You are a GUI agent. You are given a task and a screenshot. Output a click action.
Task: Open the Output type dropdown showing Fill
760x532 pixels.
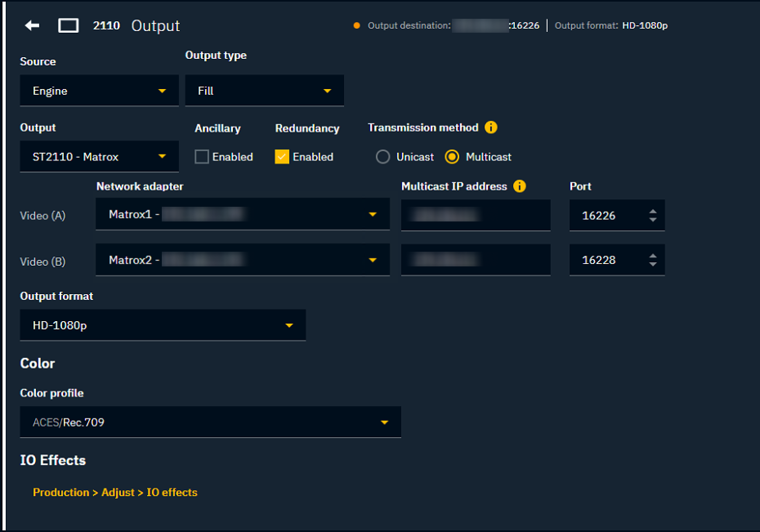coord(264,91)
